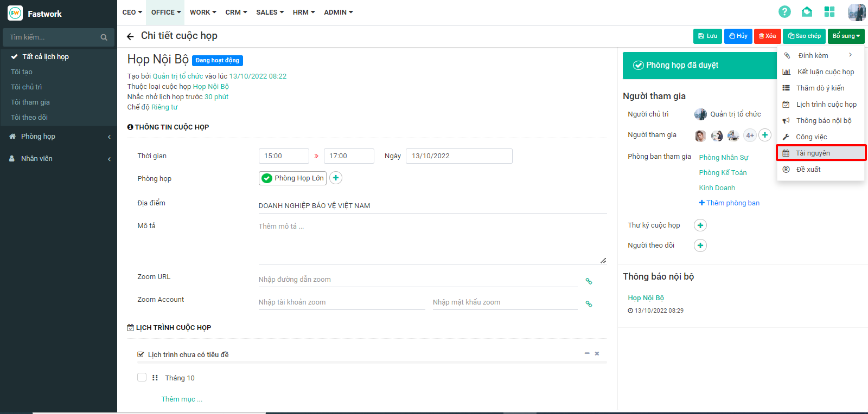This screenshot has width=868, height=414.
Task: Click the help question mark icon
Action: [784, 12]
